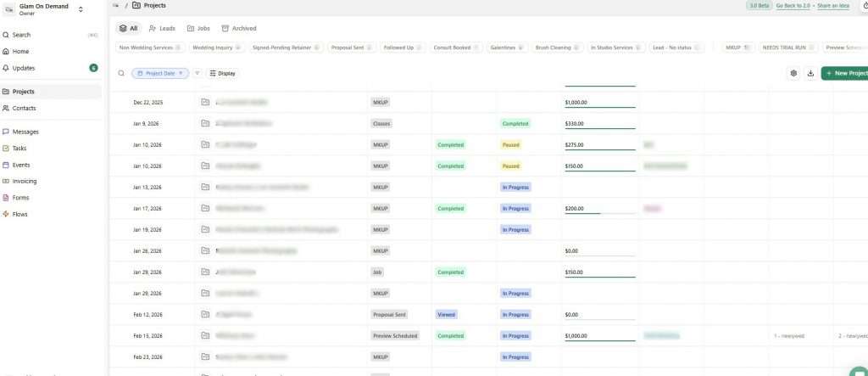Open the Display options dropdown
The height and width of the screenshot is (376, 868).
(222, 74)
